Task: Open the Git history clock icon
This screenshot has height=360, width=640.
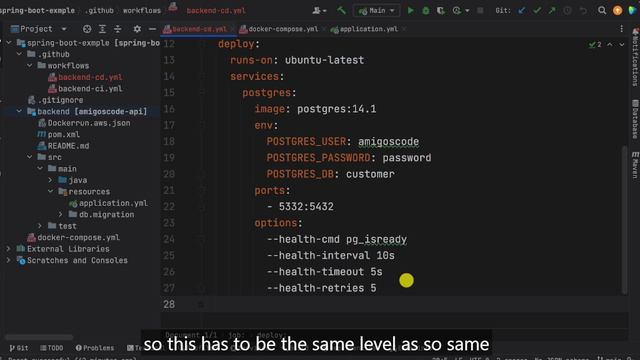Action: (x=567, y=11)
